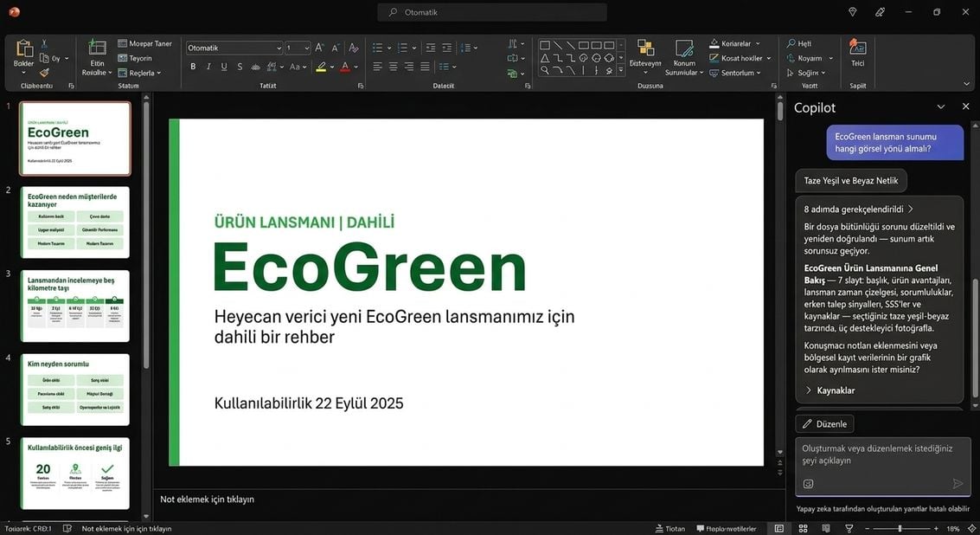
Task: Align text to the left
Action: (x=377, y=67)
